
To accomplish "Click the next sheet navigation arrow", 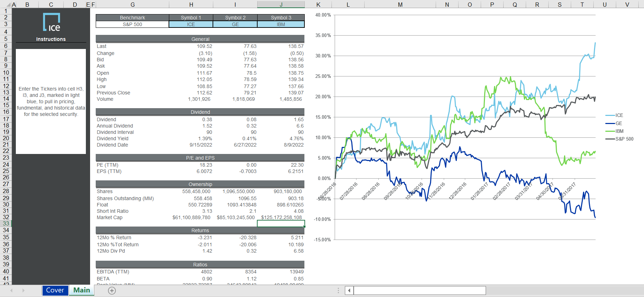I will click(23, 291).
